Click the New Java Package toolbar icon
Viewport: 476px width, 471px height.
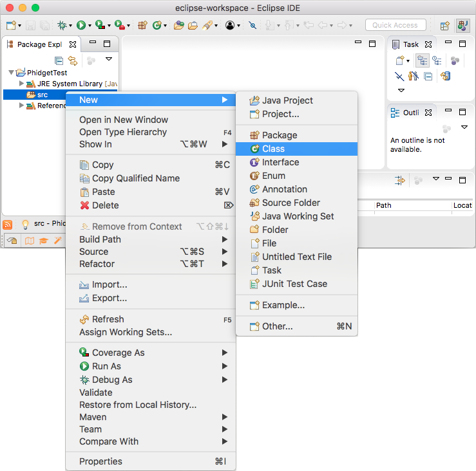[142, 25]
